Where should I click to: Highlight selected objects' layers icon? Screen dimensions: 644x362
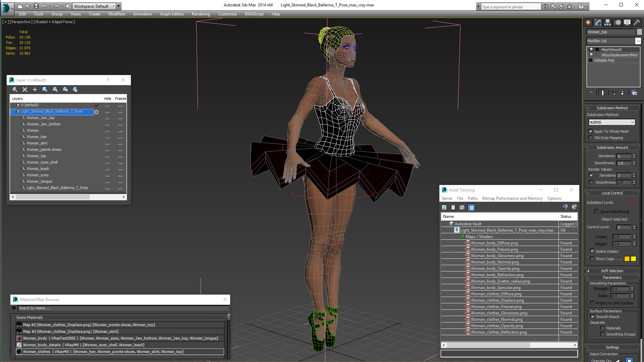pos(55,89)
